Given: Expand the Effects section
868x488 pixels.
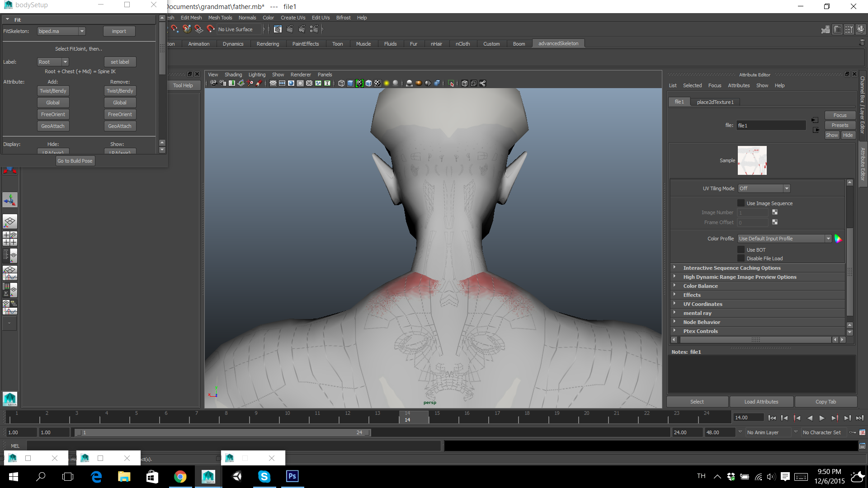Looking at the screenshot, I should 757,295.
